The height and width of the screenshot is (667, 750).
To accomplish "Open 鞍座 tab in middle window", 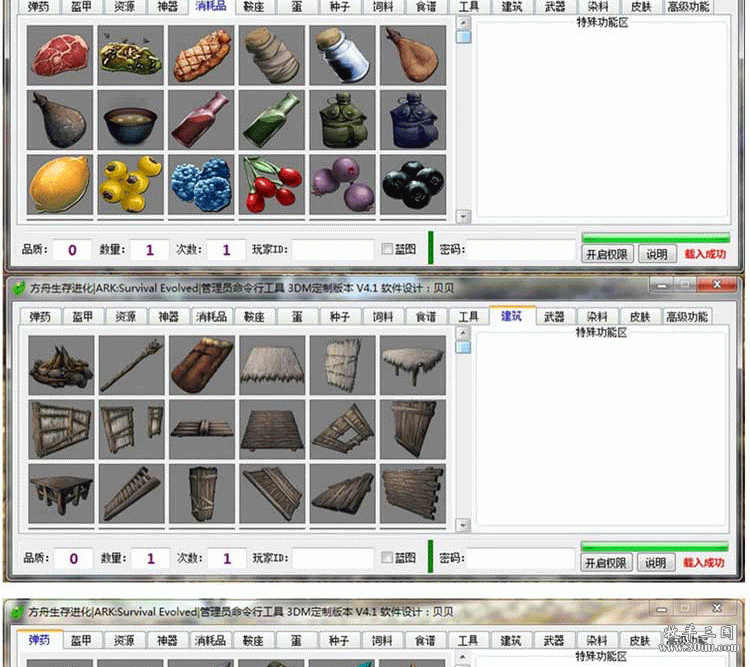I will (x=254, y=317).
